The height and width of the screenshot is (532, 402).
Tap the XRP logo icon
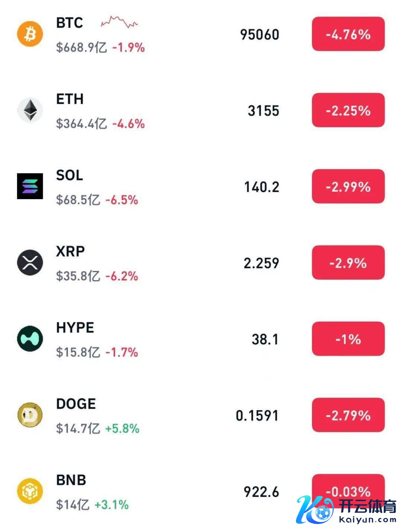[30, 262]
